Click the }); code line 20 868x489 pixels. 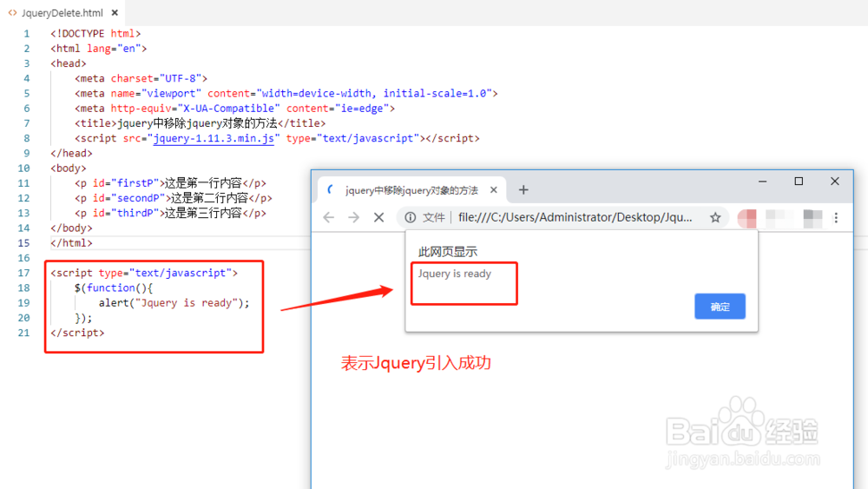pyautogui.click(x=83, y=318)
